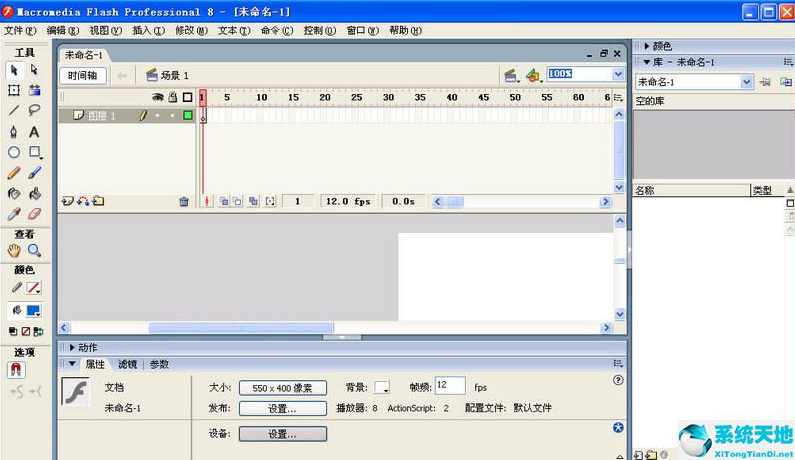
Task: Select the Pencil tool
Action: click(x=14, y=173)
